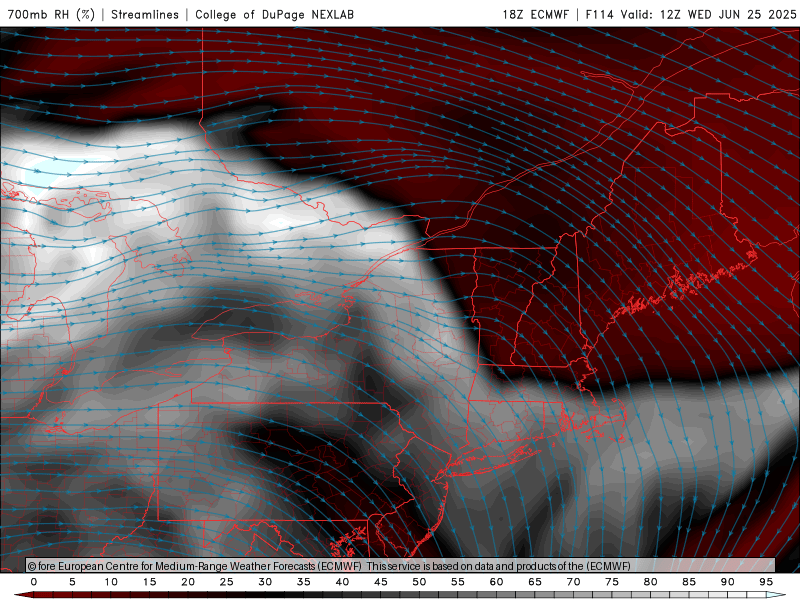Click the colorbar label "25"
This screenshot has width=800, height=600.
[227, 582]
